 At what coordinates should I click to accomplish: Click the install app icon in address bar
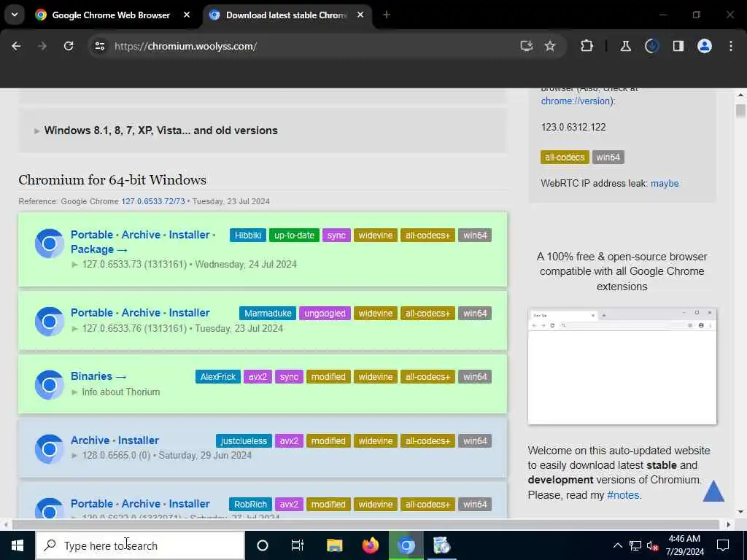click(526, 46)
